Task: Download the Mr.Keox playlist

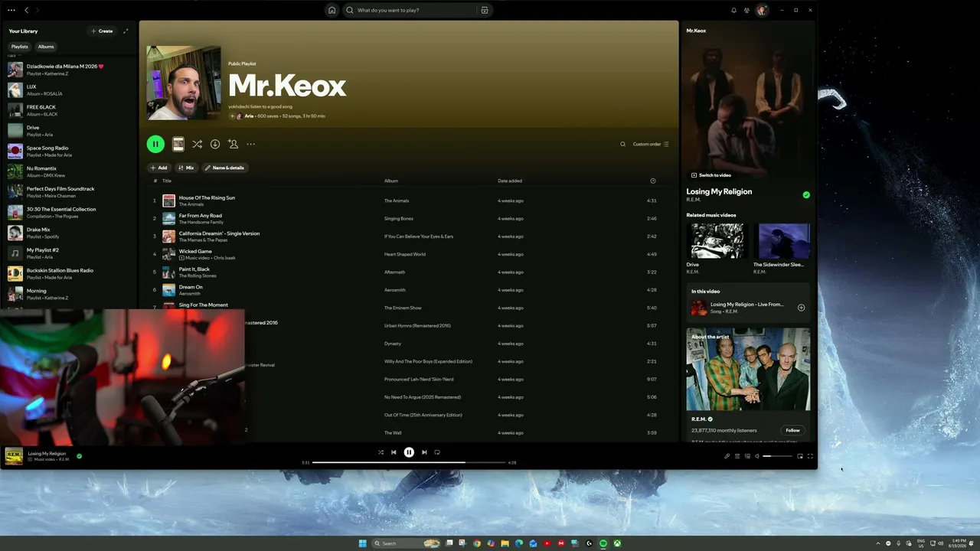Action: coord(215,144)
